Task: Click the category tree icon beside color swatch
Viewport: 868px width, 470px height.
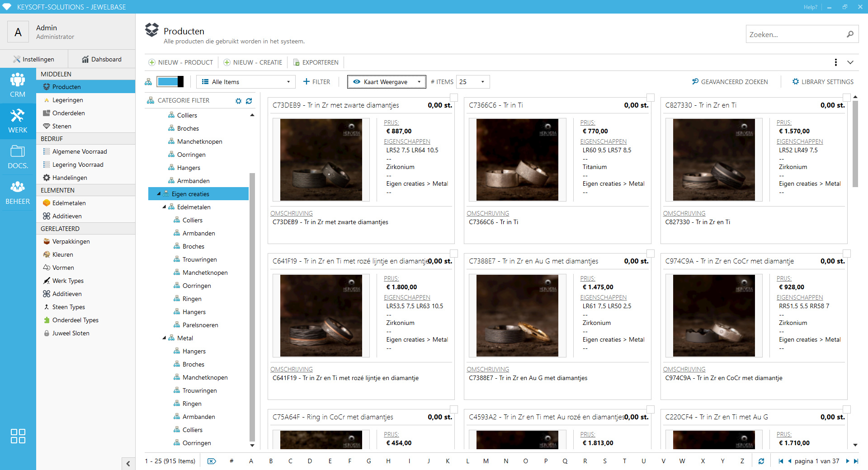Action: (x=148, y=82)
